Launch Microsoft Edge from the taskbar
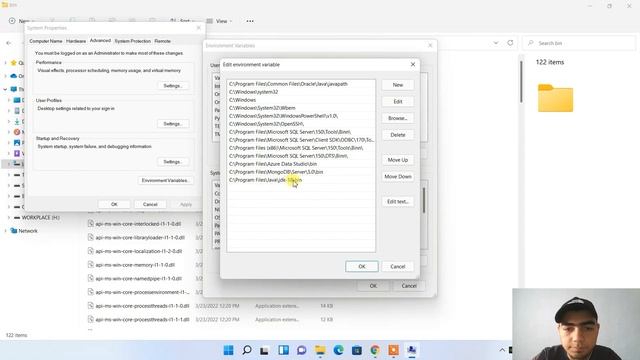 [338, 350]
